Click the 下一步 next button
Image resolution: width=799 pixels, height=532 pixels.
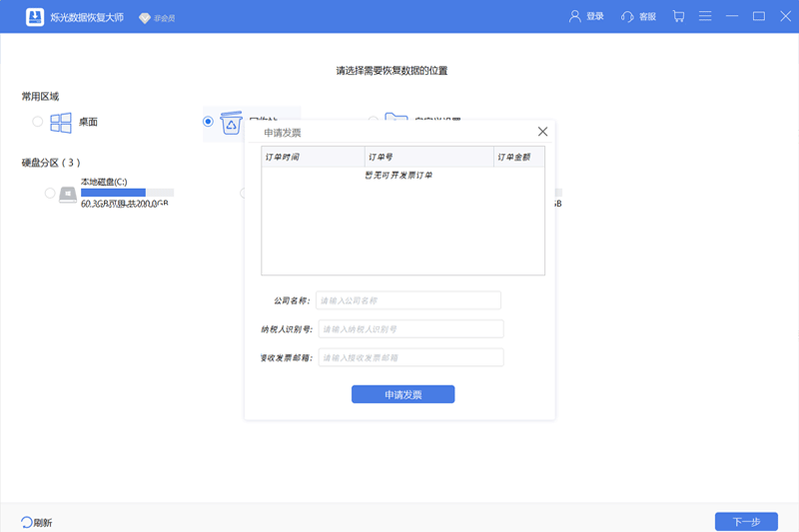pos(746,521)
